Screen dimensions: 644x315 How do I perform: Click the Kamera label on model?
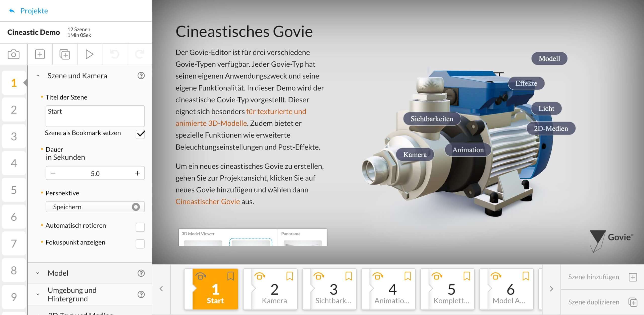pos(415,154)
